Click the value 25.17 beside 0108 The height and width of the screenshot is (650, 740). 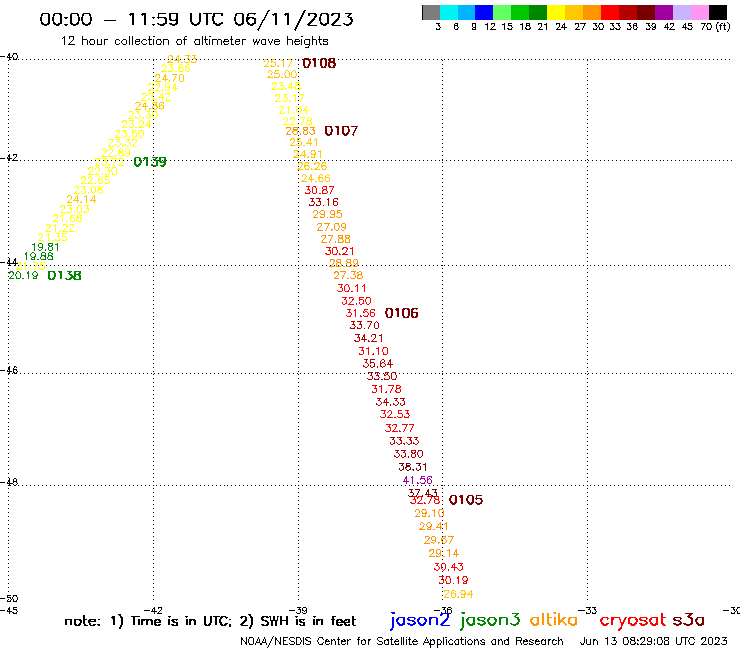point(278,63)
